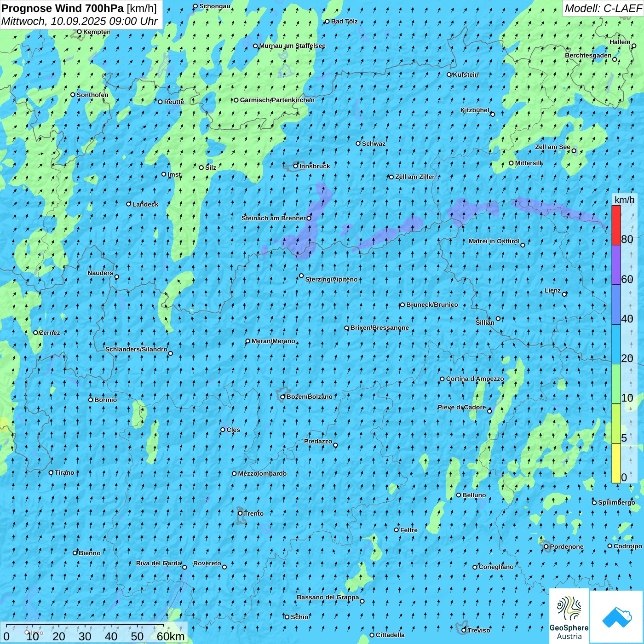The height and width of the screenshot is (644, 644).
Task: Click the 'Brixen/Bressanone' label
Action: pos(379,328)
